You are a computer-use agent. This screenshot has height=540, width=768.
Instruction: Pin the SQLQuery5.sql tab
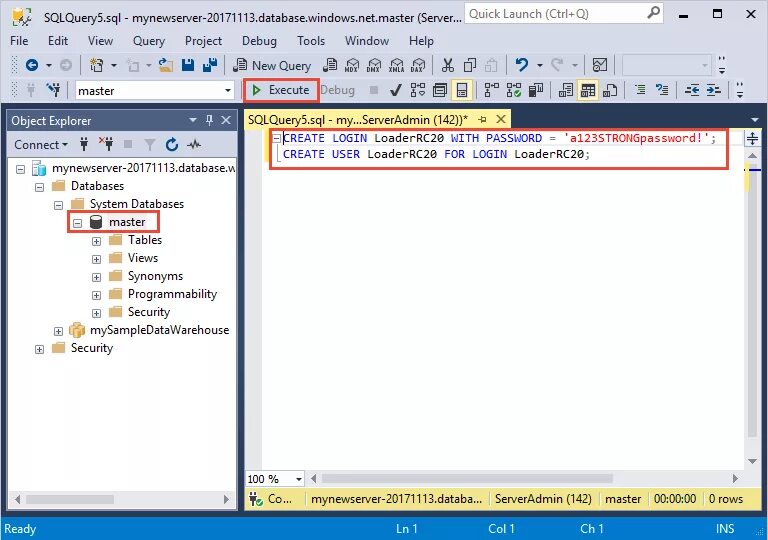tap(482, 119)
